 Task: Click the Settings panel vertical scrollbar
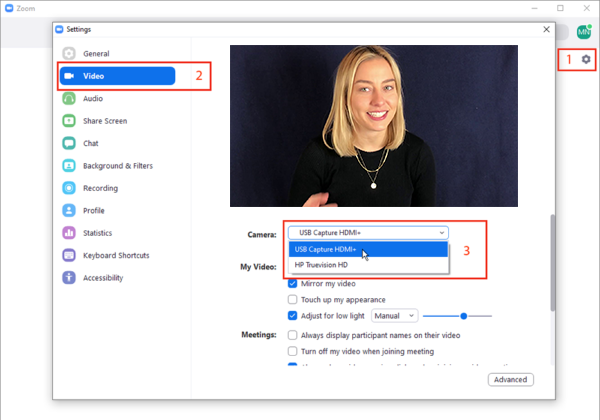(x=553, y=262)
